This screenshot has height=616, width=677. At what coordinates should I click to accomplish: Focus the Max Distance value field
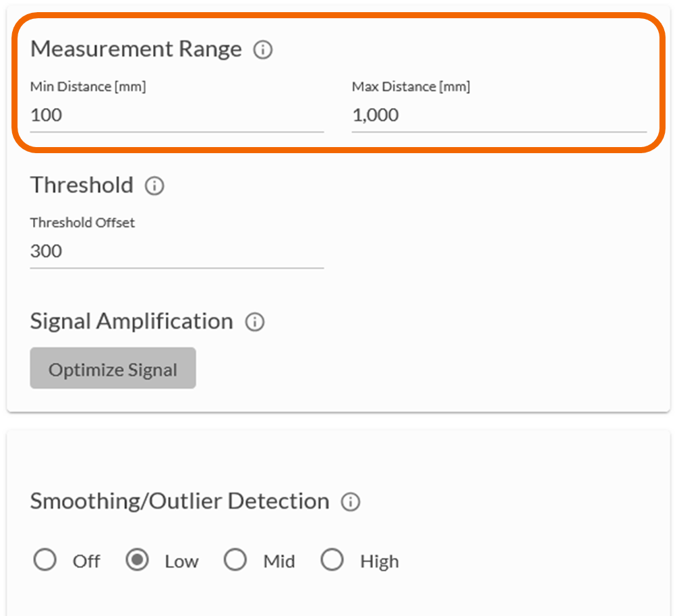pyautogui.click(x=498, y=115)
